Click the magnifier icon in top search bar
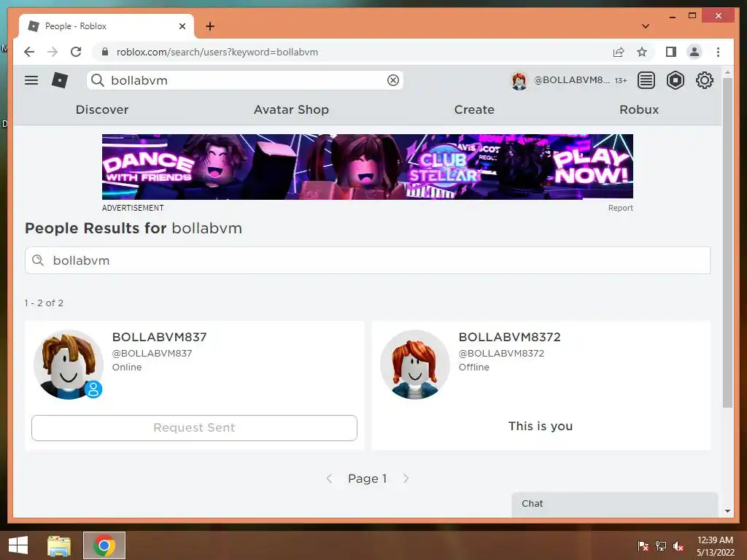The image size is (747, 560). pyautogui.click(x=98, y=80)
